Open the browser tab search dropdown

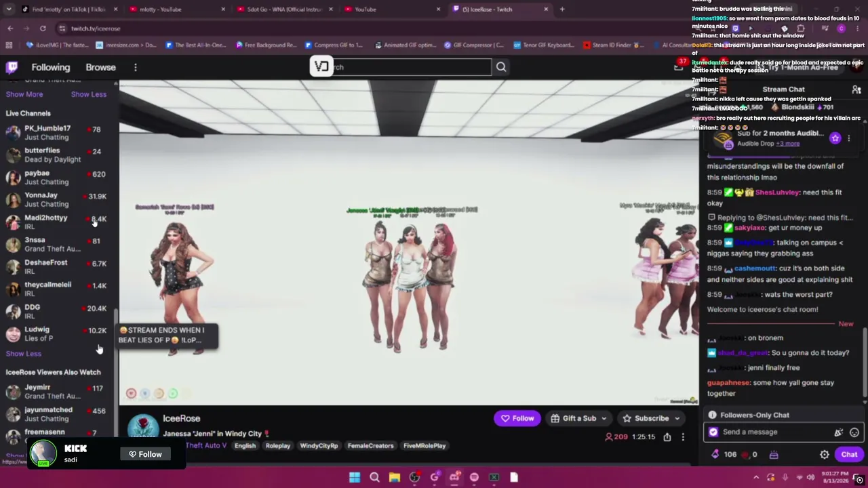(9, 9)
